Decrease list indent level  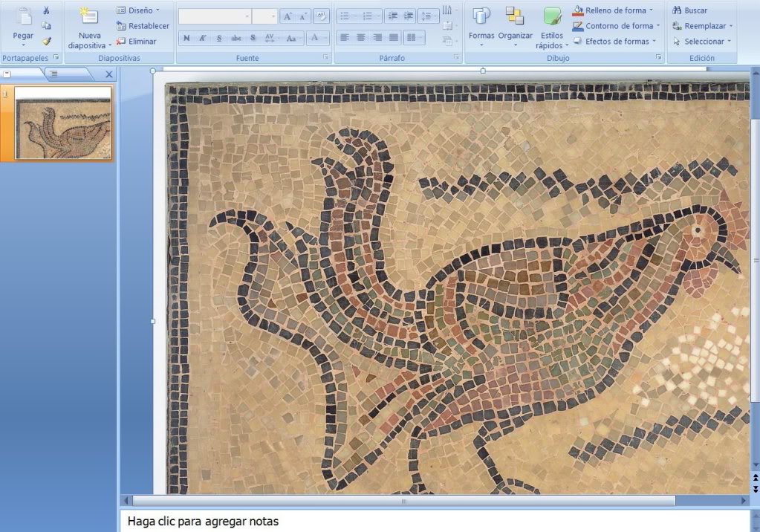click(393, 16)
